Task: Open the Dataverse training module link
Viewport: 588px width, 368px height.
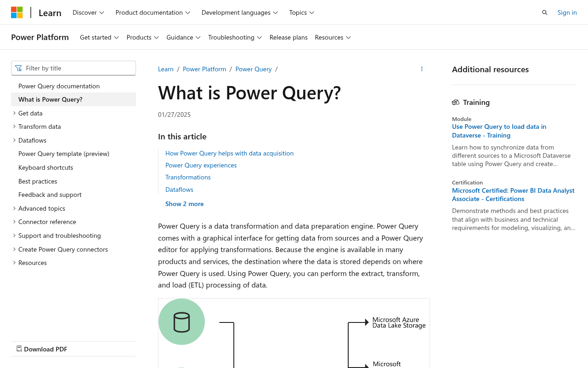Action: [x=499, y=131]
